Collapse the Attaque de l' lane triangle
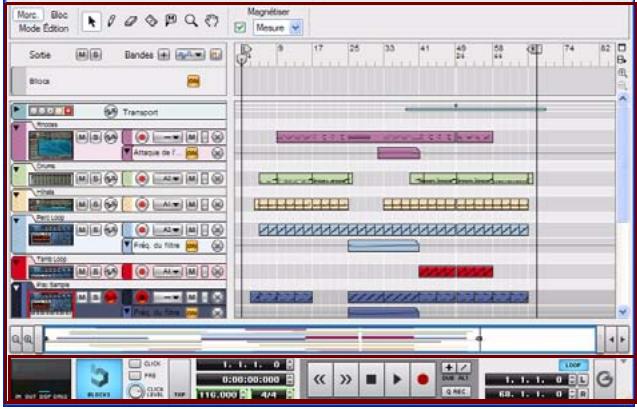Image resolution: width=637 pixels, height=409 pixels. [127, 152]
